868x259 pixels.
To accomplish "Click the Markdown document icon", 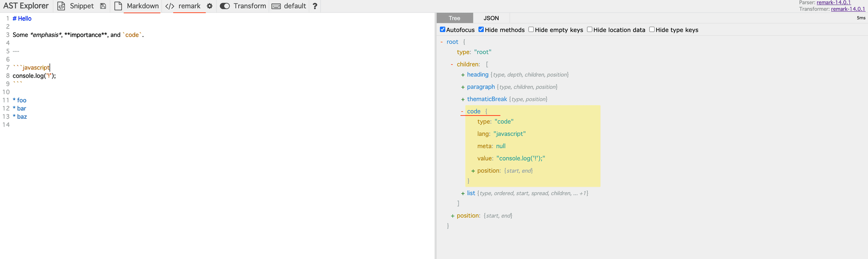I will coord(118,6).
